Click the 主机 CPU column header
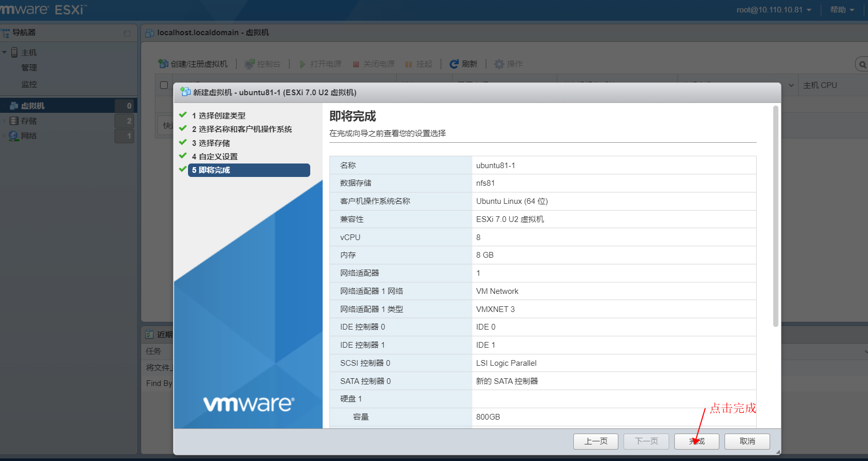This screenshot has height=461, width=868. click(820, 85)
